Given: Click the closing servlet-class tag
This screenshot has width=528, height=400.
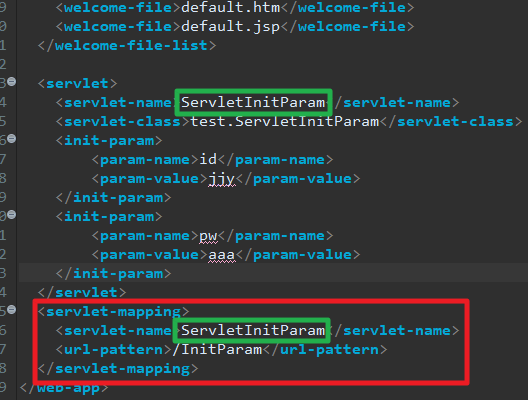Looking at the screenshot, I should tap(451, 122).
